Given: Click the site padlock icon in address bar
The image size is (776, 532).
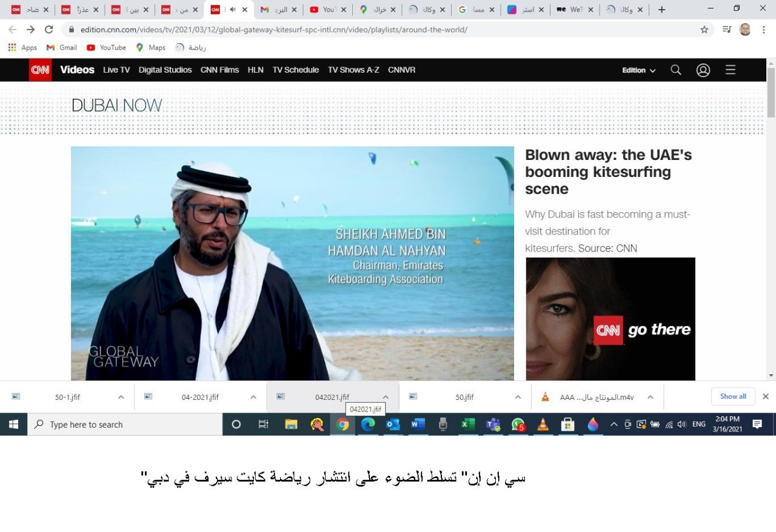Looking at the screenshot, I should pos(72,29).
